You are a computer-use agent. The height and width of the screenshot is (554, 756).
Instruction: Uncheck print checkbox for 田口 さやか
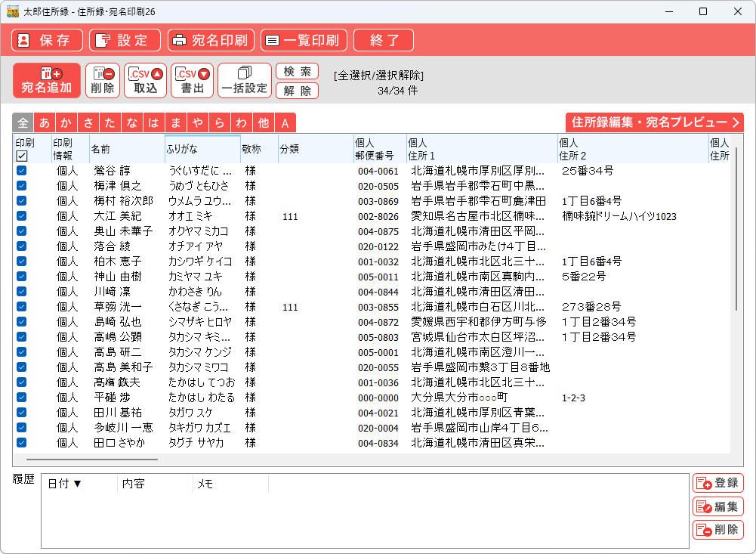pos(22,443)
